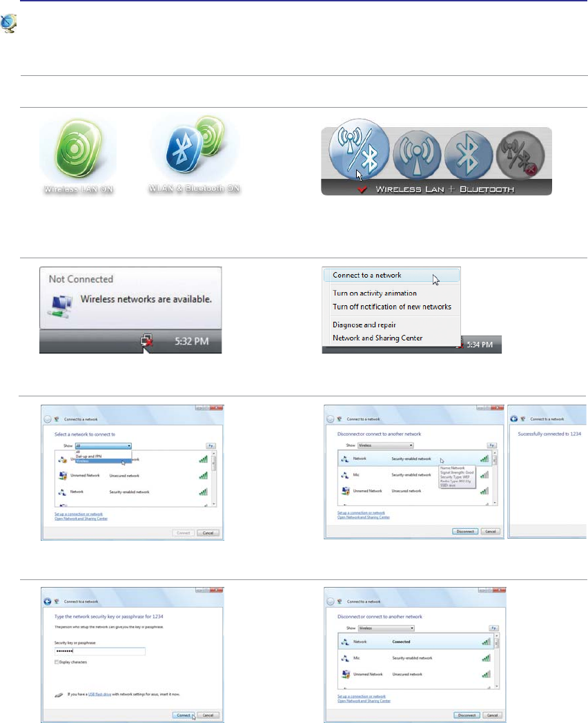The width and height of the screenshot is (588, 723).
Task: Select Unnamed Network Unsecured row in Connected window
Action: [416, 674]
